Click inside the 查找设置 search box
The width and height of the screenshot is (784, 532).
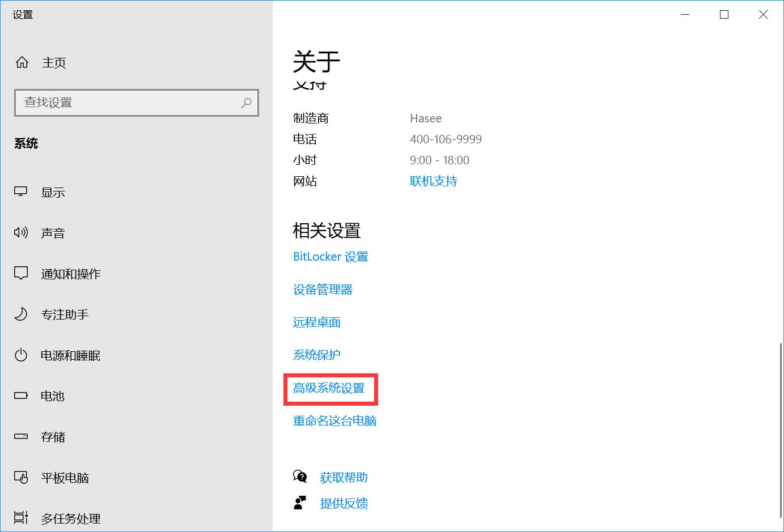[137, 103]
